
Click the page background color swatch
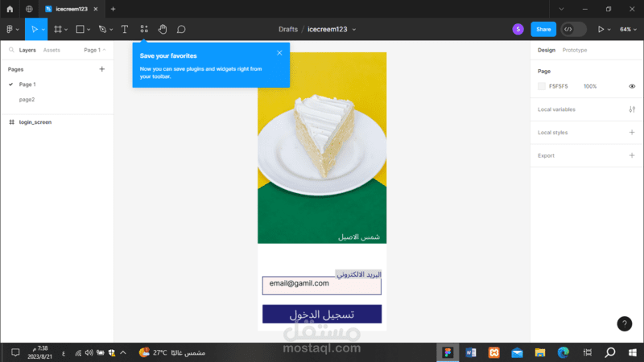(x=541, y=87)
